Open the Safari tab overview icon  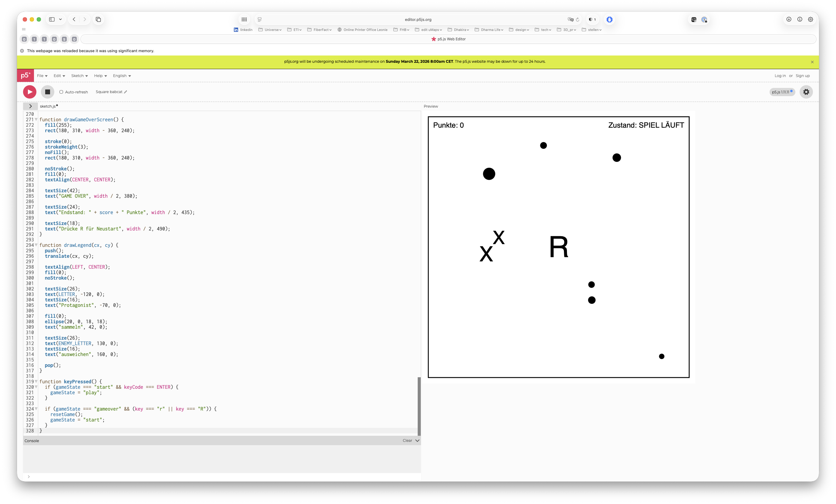point(98,19)
